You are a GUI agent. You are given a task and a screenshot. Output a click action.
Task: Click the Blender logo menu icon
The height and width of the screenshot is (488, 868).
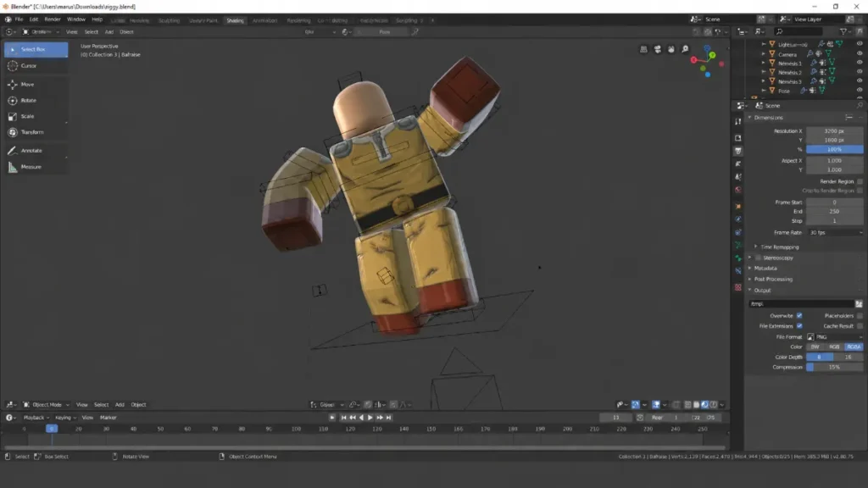point(8,19)
